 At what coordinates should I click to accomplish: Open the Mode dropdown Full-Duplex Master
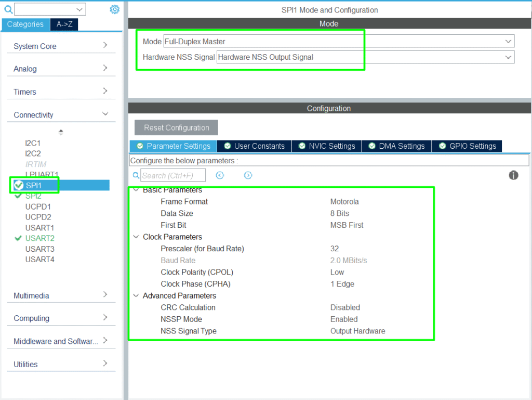click(338, 42)
